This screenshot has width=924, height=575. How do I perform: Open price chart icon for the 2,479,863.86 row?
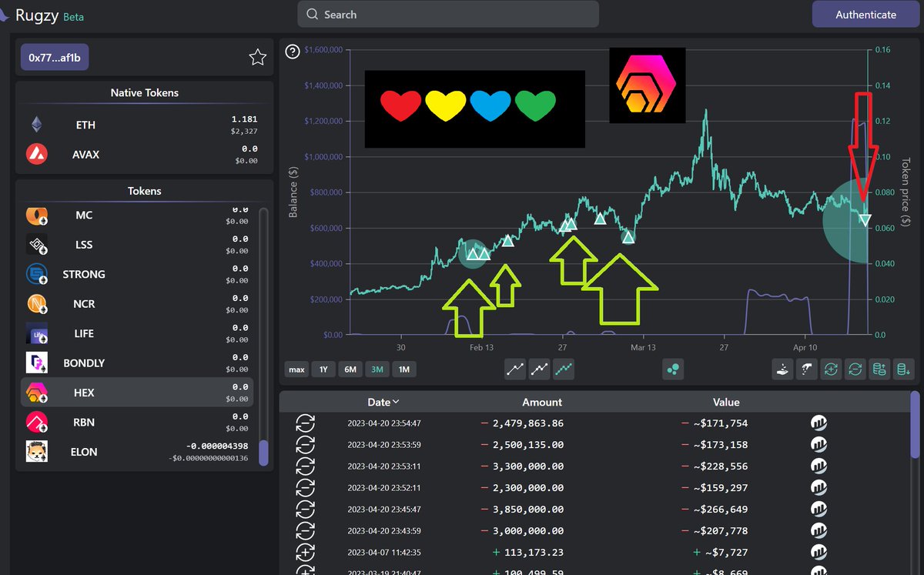(819, 423)
